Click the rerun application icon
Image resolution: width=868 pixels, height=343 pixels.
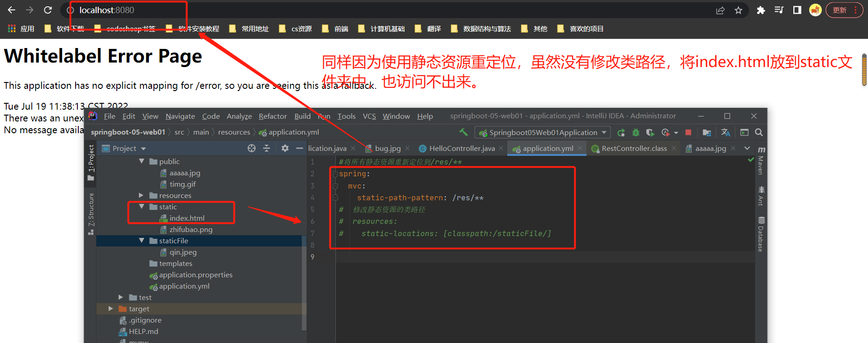point(621,132)
